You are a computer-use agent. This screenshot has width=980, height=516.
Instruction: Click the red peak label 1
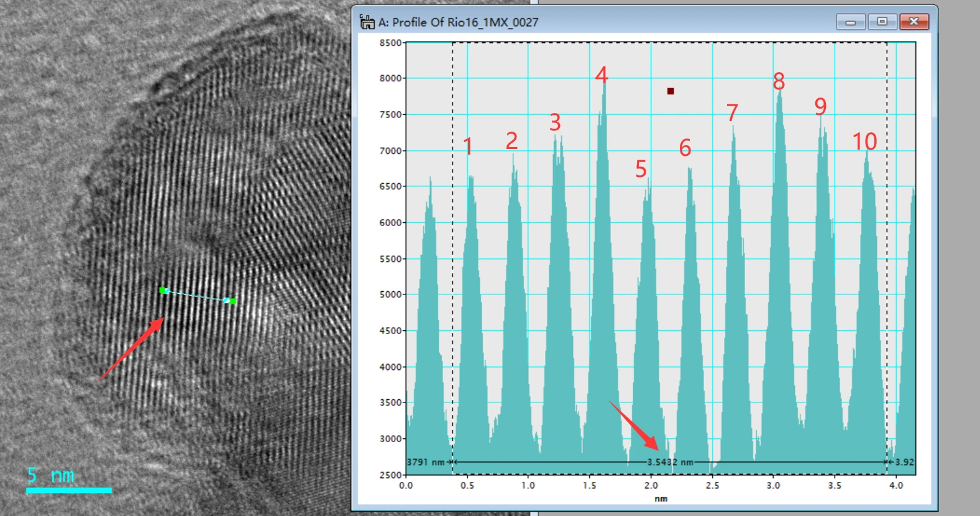click(468, 147)
